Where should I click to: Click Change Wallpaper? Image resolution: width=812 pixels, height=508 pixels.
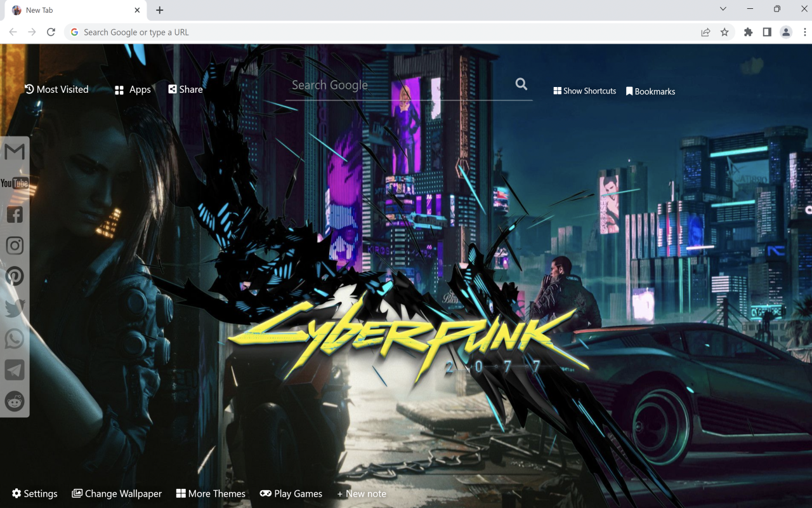(x=117, y=493)
